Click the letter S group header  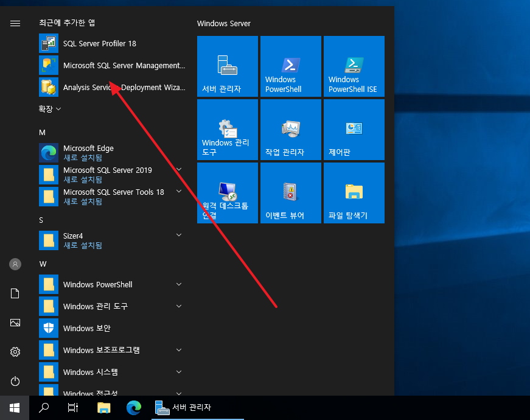click(41, 220)
